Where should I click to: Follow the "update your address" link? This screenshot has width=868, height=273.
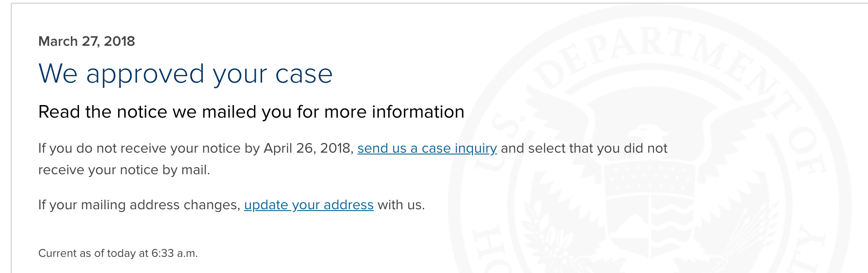pos(309,205)
